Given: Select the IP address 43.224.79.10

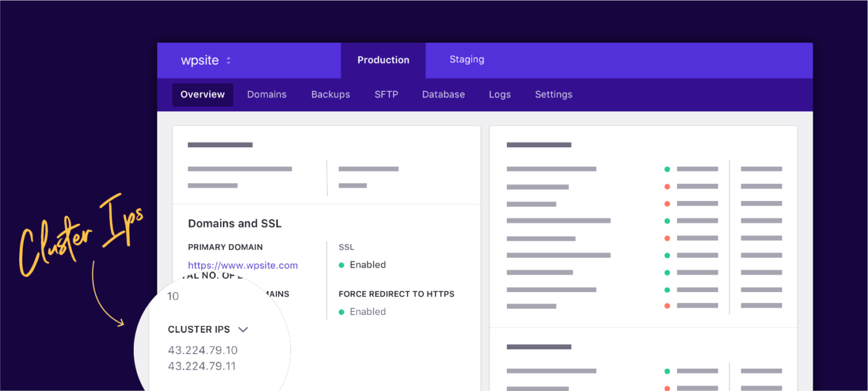Looking at the screenshot, I should [203, 350].
